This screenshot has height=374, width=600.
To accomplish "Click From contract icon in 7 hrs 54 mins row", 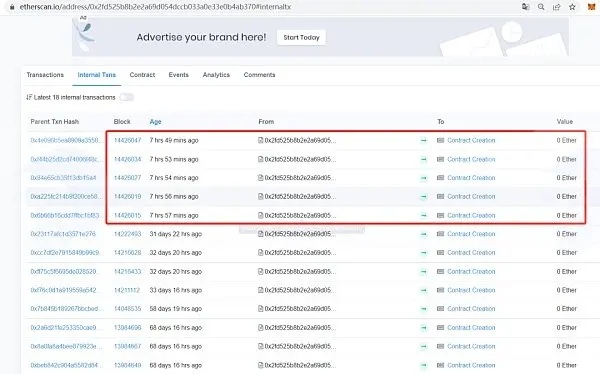I will (261, 178).
